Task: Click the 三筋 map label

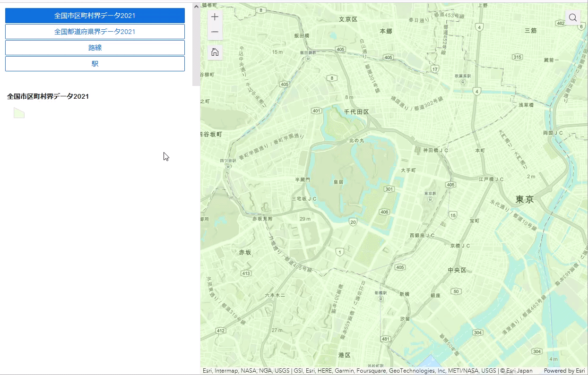Action: [x=530, y=31]
